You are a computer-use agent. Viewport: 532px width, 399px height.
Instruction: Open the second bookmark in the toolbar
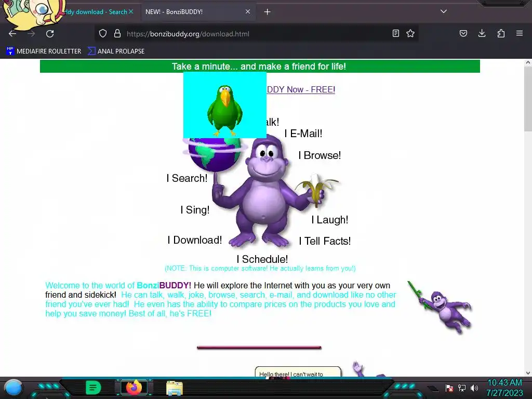tap(116, 51)
